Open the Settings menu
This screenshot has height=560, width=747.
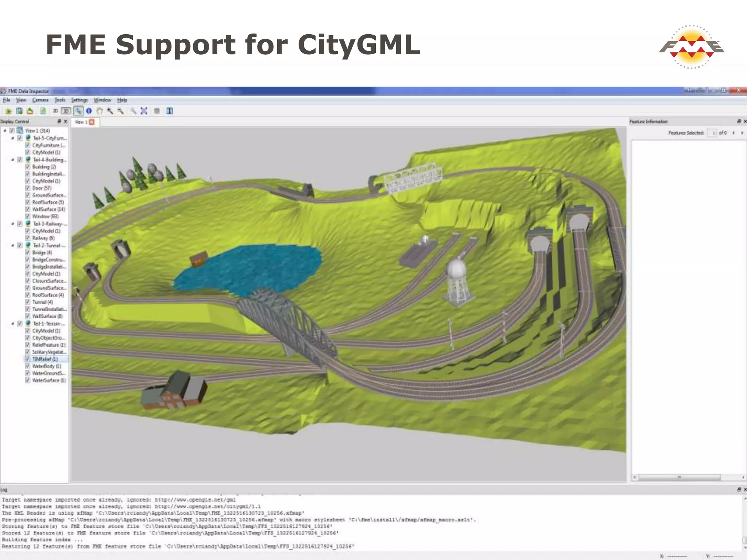pos(80,100)
